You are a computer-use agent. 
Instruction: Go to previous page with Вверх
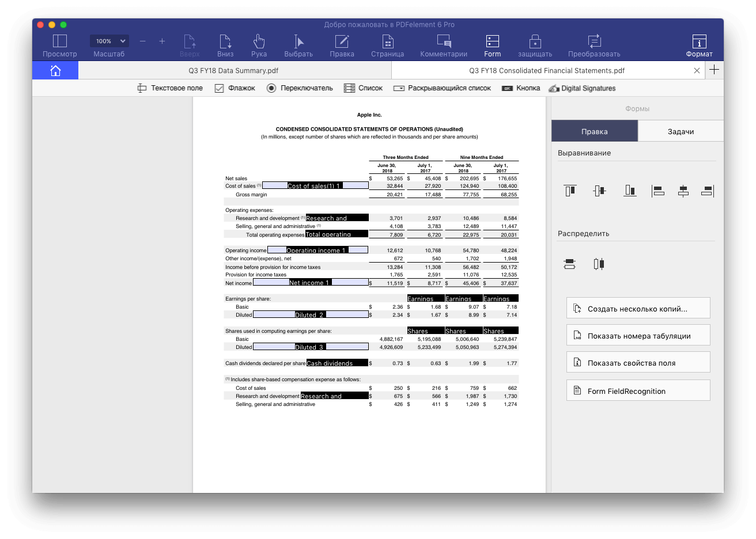point(190,45)
